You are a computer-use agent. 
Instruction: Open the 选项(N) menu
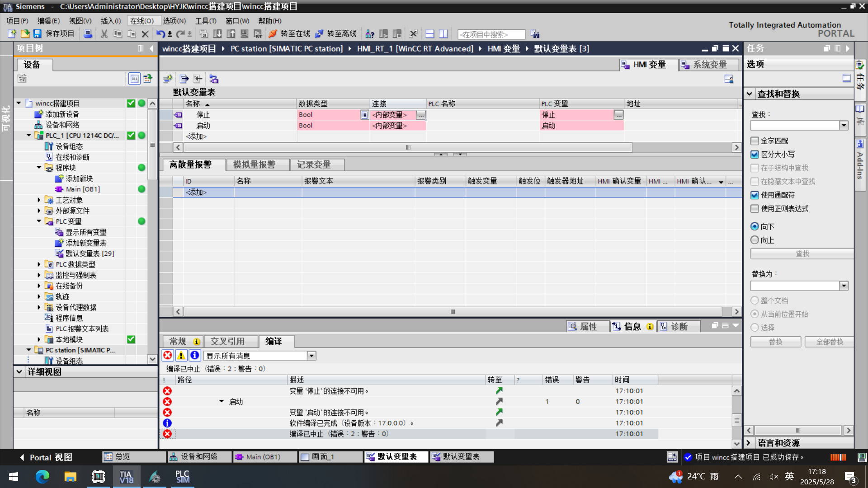[175, 21]
